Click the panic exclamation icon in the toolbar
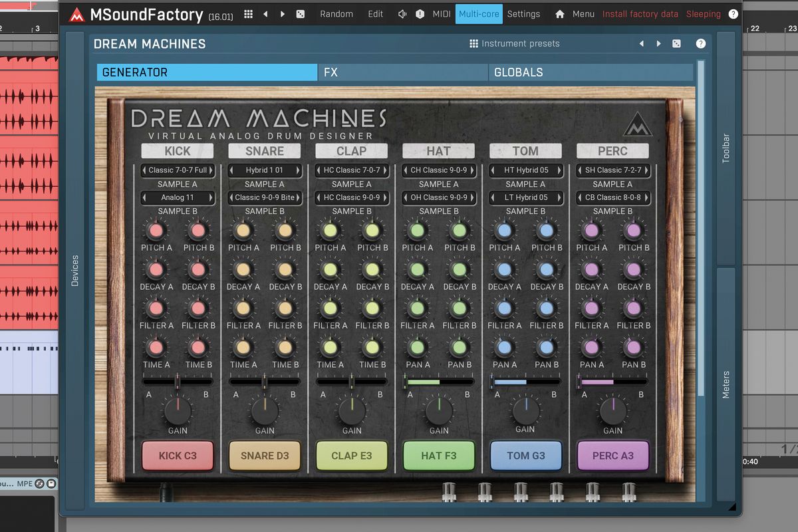This screenshot has height=532, width=798. coord(419,14)
